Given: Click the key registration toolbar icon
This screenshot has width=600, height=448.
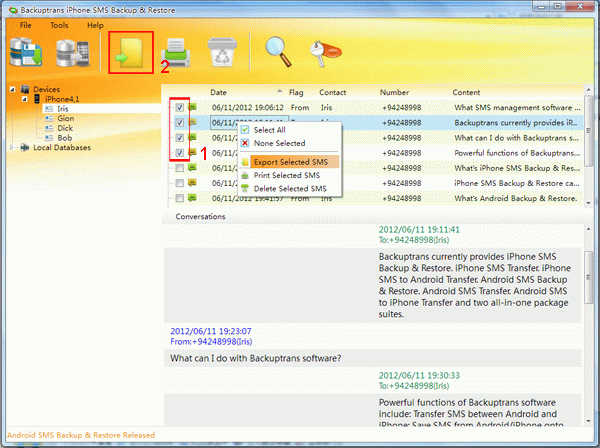Looking at the screenshot, I should (326, 53).
